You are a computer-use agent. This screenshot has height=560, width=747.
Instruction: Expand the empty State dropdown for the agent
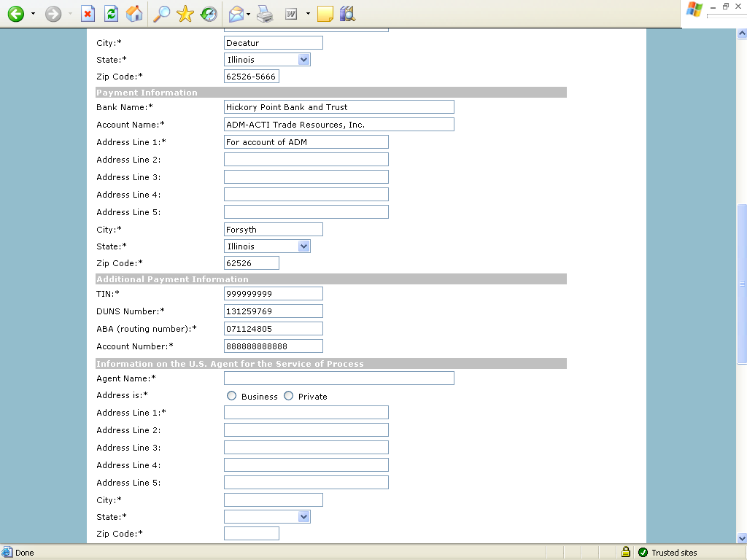click(x=303, y=517)
